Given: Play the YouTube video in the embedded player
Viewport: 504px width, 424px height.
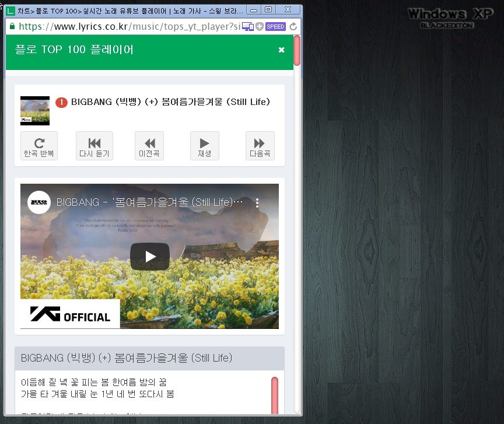Looking at the screenshot, I should click(150, 257).
